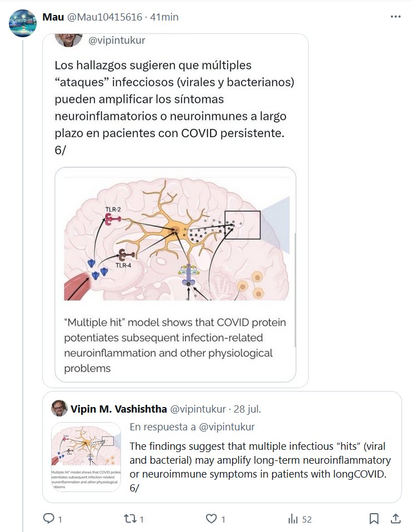
Task: Share the tweet via upload icon
Action: pyautogui.click(x=395, y=519)
